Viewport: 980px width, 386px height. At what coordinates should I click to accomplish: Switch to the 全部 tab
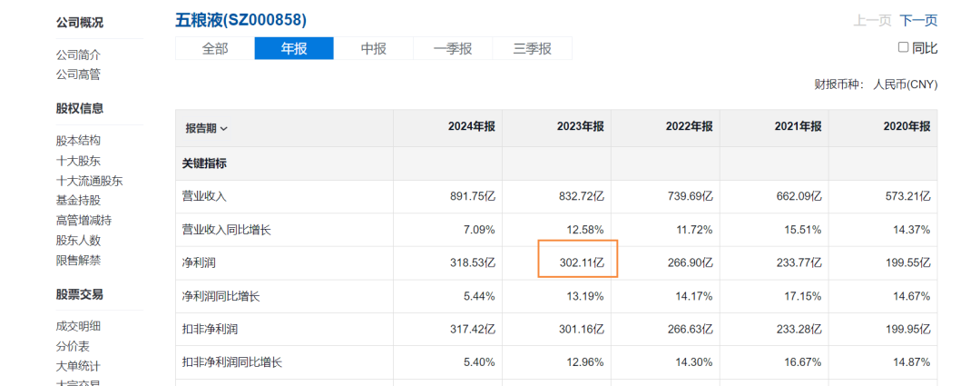215,49
